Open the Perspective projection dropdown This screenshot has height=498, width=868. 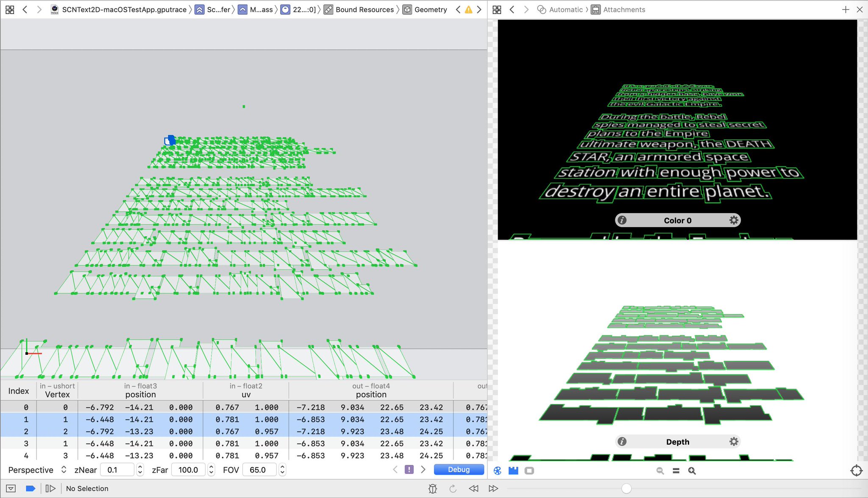click(37, 470)
